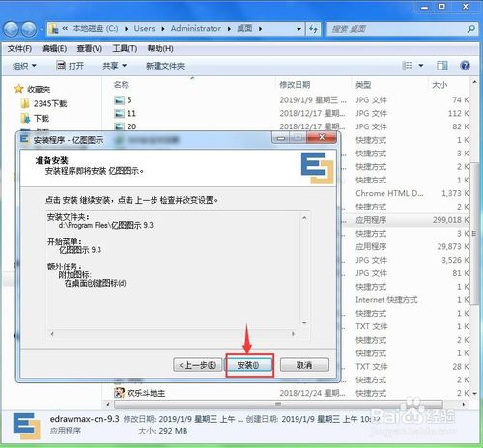Open the Help (帮助) menu
Image resolution: width=483 pixels, height=448 pixels.
click(160, 49)
